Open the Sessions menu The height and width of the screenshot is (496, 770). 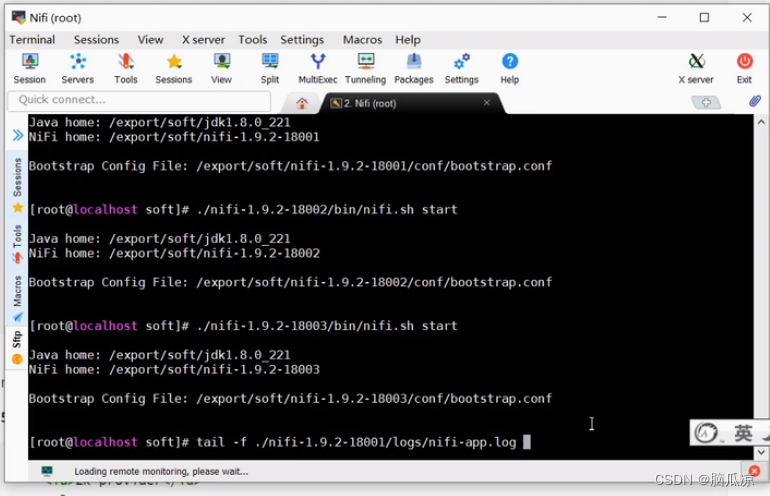click(x=96, y=40)
